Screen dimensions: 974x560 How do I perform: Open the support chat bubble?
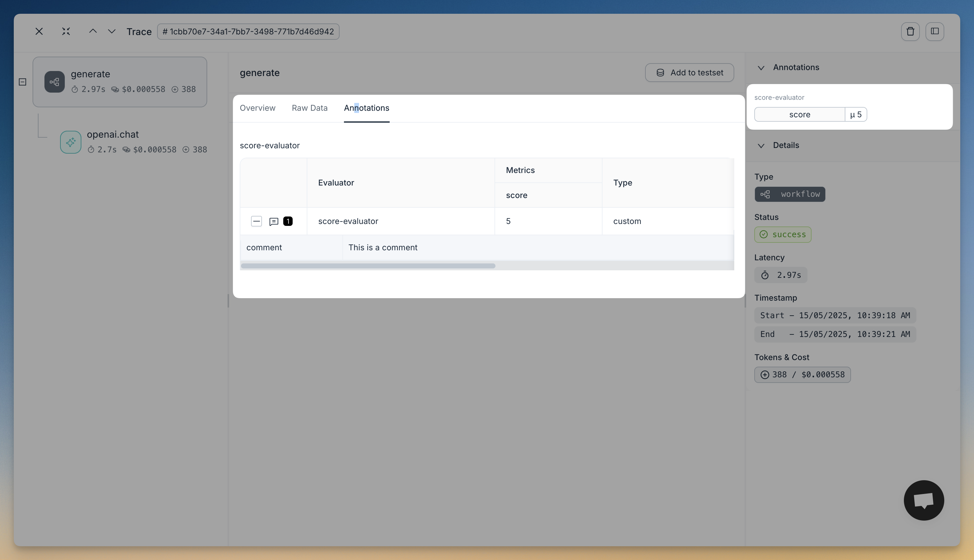click(924, 500)
